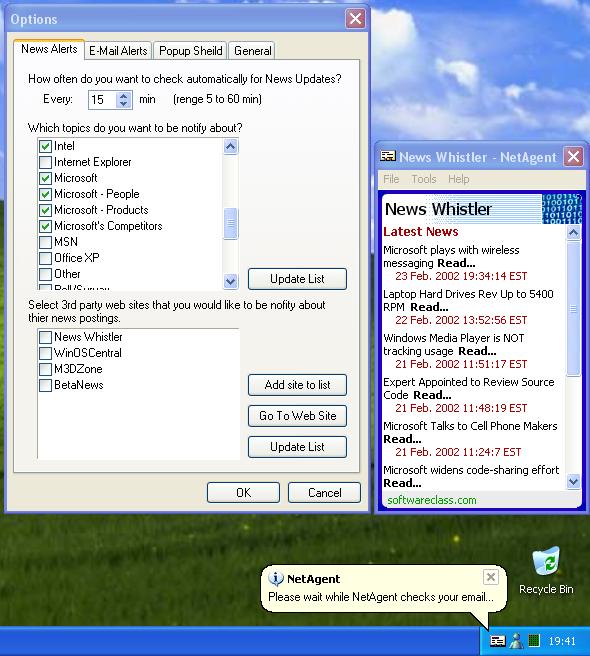The height and width of the screenshot is (656, 590).
Task: Increase the minutes spinner up arrow
Action: click(x=123, y=96)
